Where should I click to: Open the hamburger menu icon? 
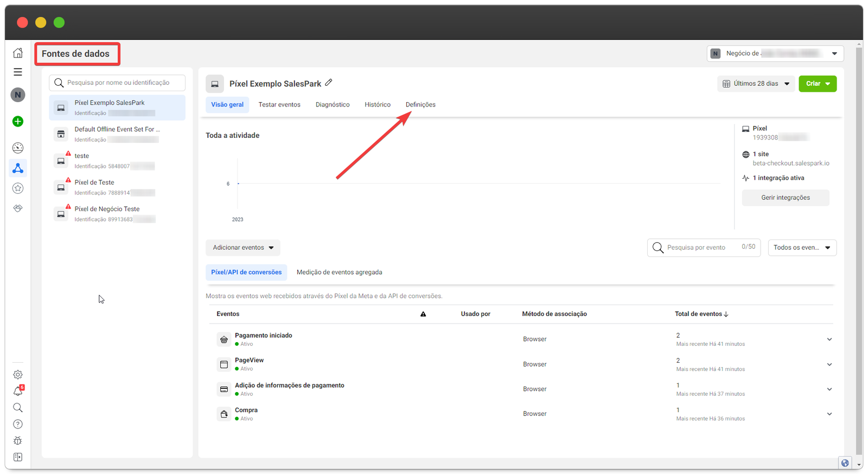[x=18, y=72]
